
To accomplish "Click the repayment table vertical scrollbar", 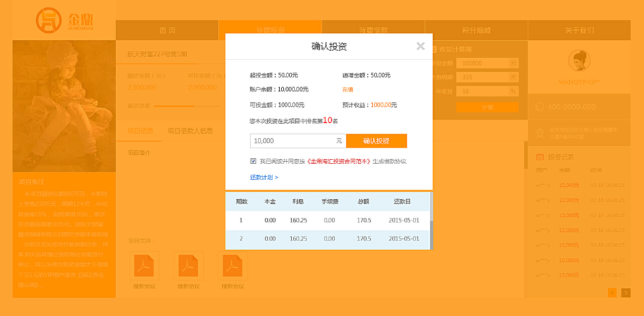I will click(431, 221).
